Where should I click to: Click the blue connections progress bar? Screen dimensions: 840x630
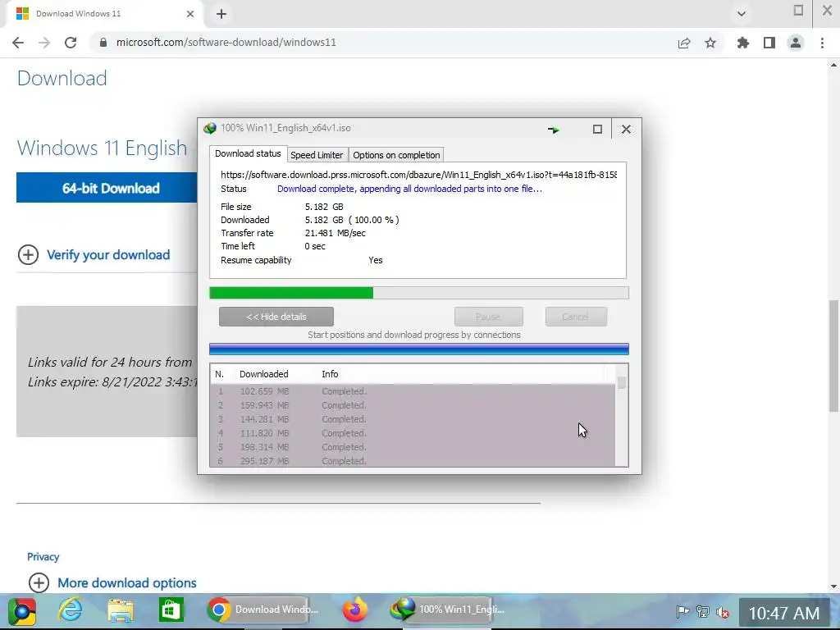pyautogui.click(x=419, y=349)
